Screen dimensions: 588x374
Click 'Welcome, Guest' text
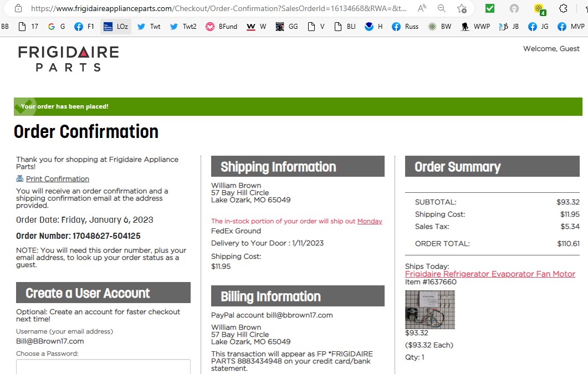(x=551, y=49)
